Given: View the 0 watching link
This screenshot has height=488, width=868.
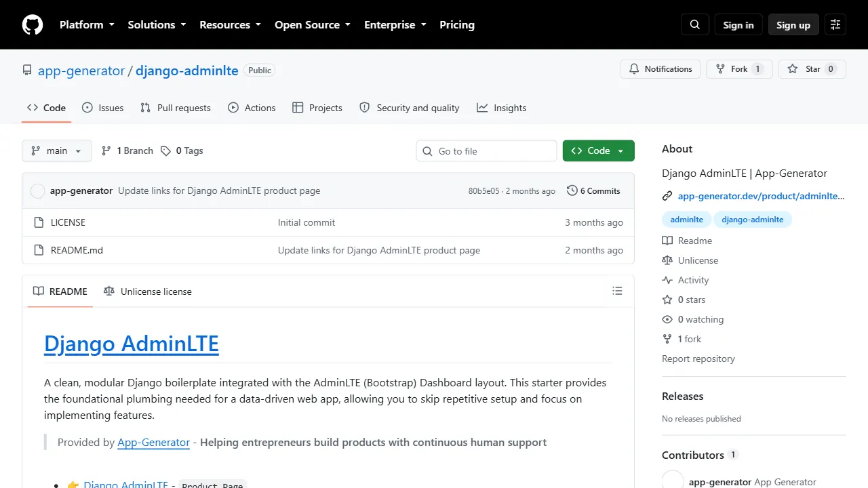Looking at the screenshot, I should point(692,319).
